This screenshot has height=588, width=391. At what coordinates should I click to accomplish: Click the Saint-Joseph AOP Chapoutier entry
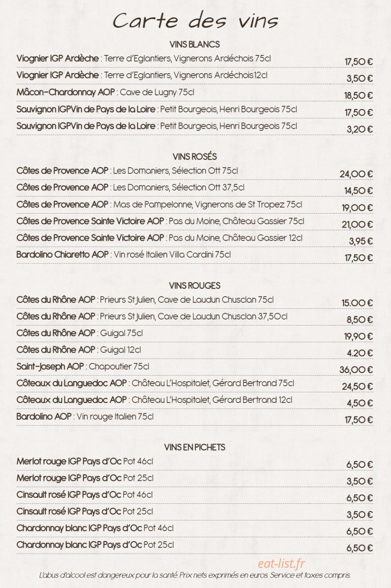(83, 367)
